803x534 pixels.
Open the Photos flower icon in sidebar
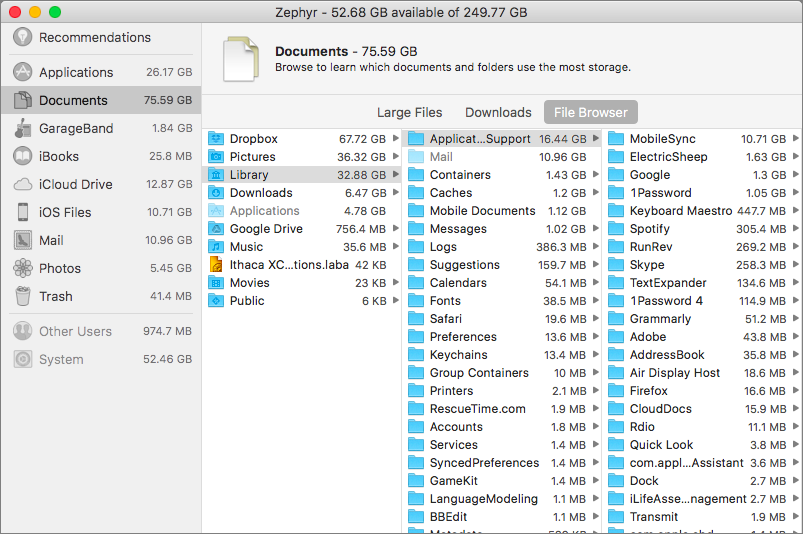pyautogui.click(x=22, y=268)
